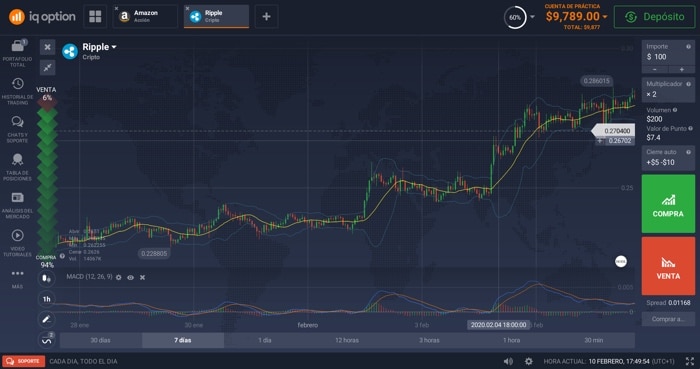Viewport: 700px width, 369px height.
Task: Select the 12 horas timeframe
Action: tap(347, 340)
